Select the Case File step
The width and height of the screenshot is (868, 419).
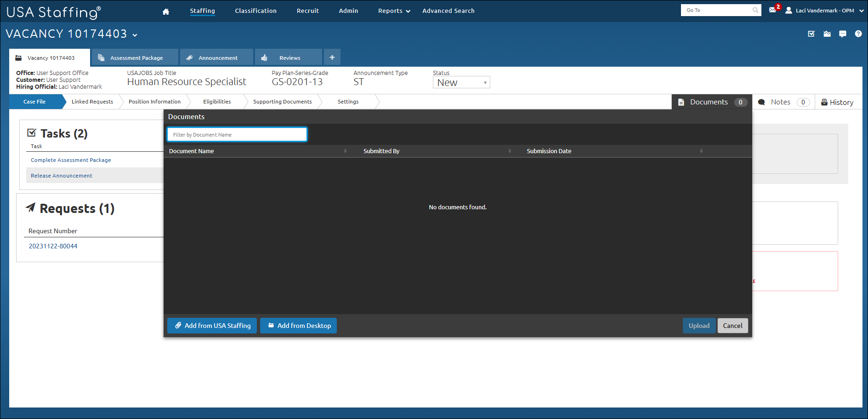coord(35,102)
